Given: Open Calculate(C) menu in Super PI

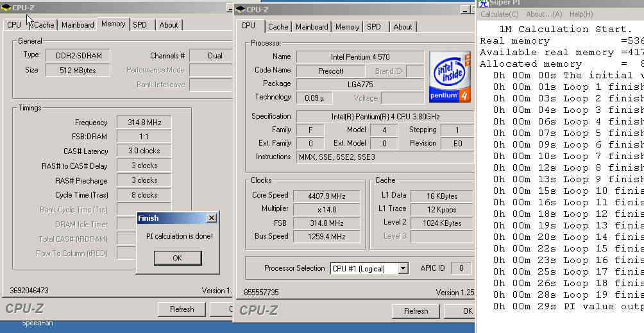Looking at the screenshot, I should (500, 14).
